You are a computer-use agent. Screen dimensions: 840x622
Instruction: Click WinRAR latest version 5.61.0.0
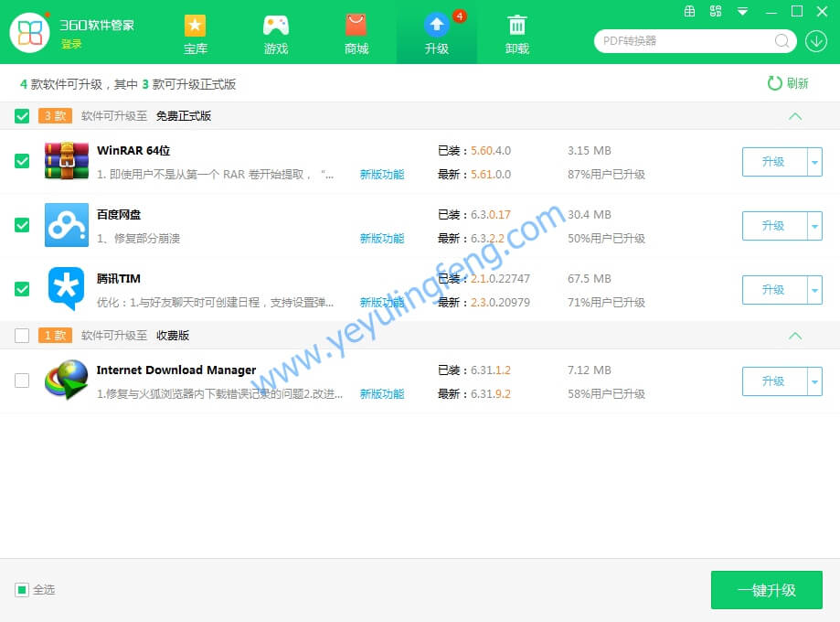[491, 175]
